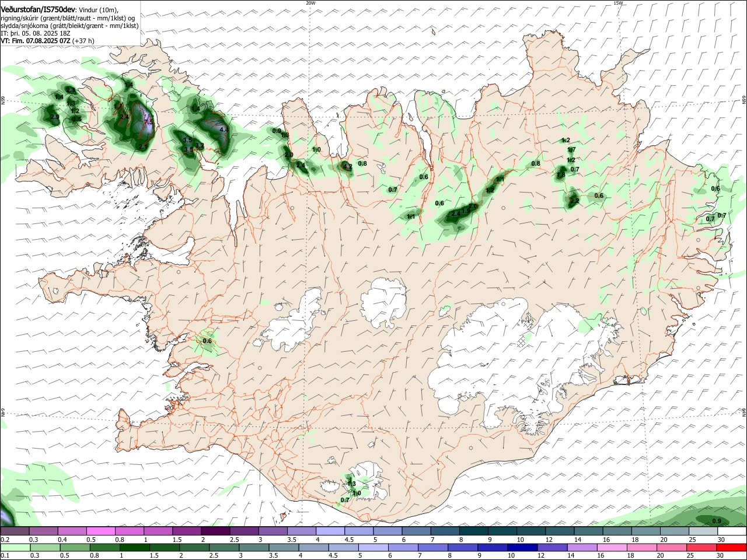Click the 1.7 precipitation value
The height and width of the screenshot is (560, 747).
[571, 150]
